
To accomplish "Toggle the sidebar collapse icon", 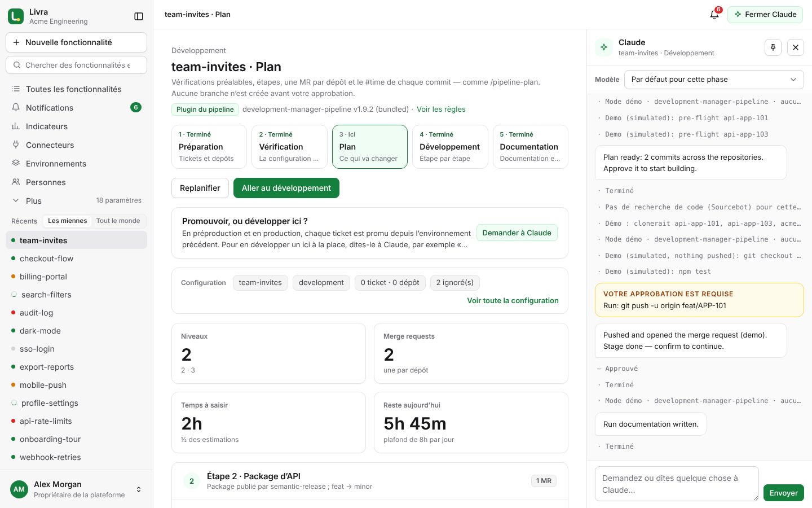I will click(139, 16).
